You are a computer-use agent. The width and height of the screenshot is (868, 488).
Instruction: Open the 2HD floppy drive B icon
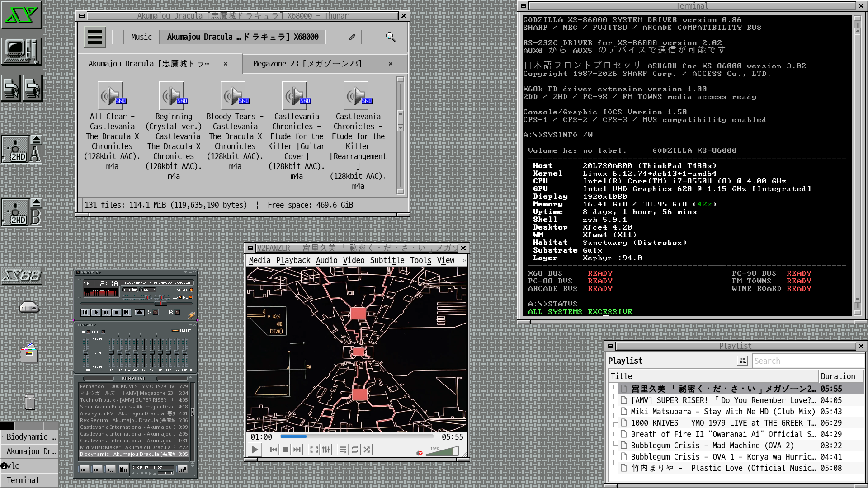click(22, 212)
